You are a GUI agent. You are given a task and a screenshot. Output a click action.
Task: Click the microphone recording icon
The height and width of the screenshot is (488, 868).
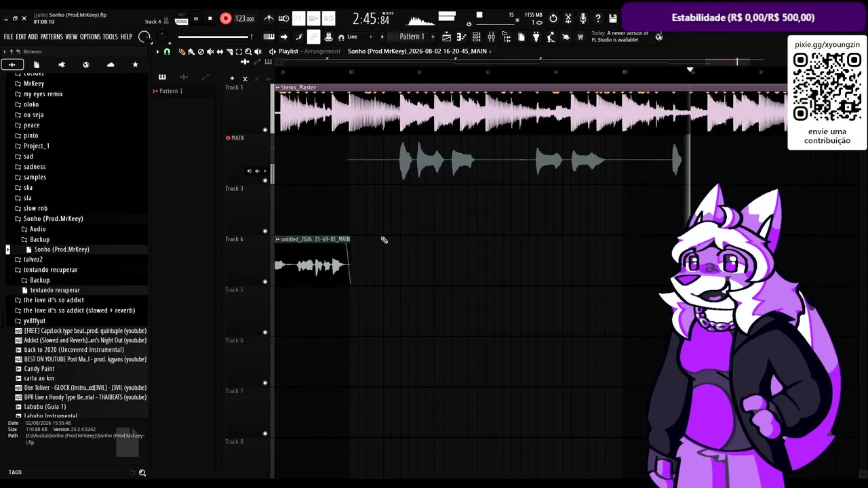coord(583,18)
